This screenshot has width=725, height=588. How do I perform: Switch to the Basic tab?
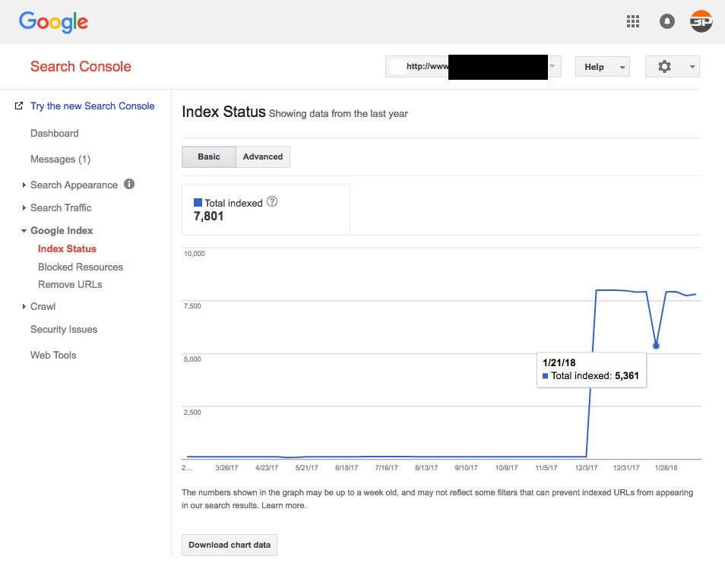[x=209, y=156]
